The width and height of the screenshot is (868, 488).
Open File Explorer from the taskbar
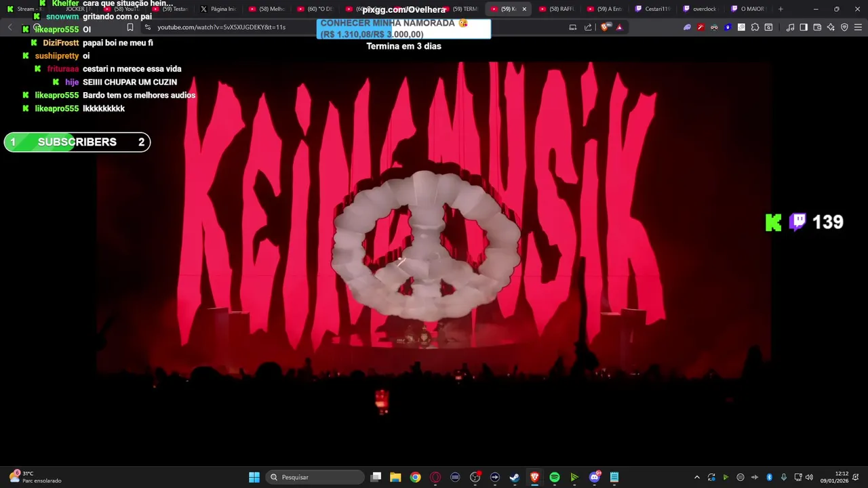[395, 477]
